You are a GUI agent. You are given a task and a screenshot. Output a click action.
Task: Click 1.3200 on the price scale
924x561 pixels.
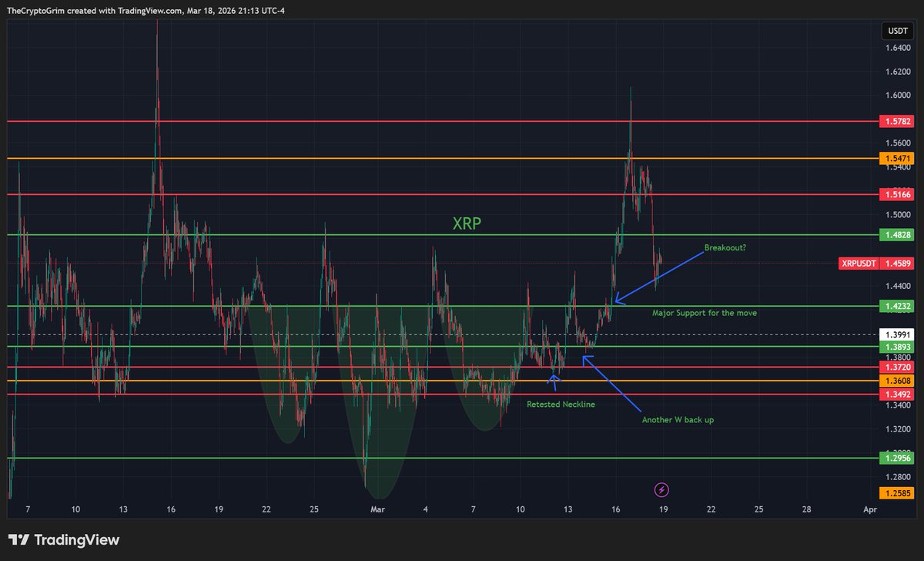click(896, 428)
